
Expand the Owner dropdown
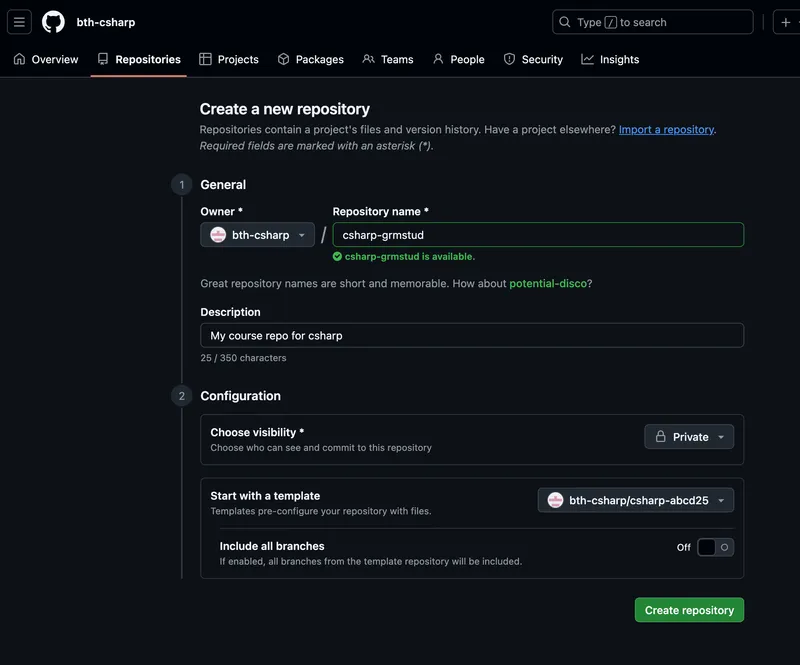(x=258, y=235)
